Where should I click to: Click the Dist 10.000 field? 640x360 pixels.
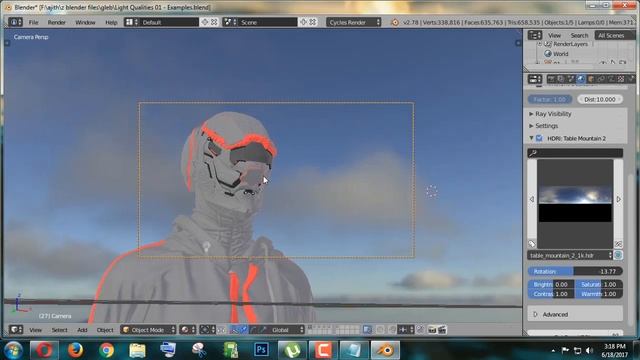pos(600,99)
